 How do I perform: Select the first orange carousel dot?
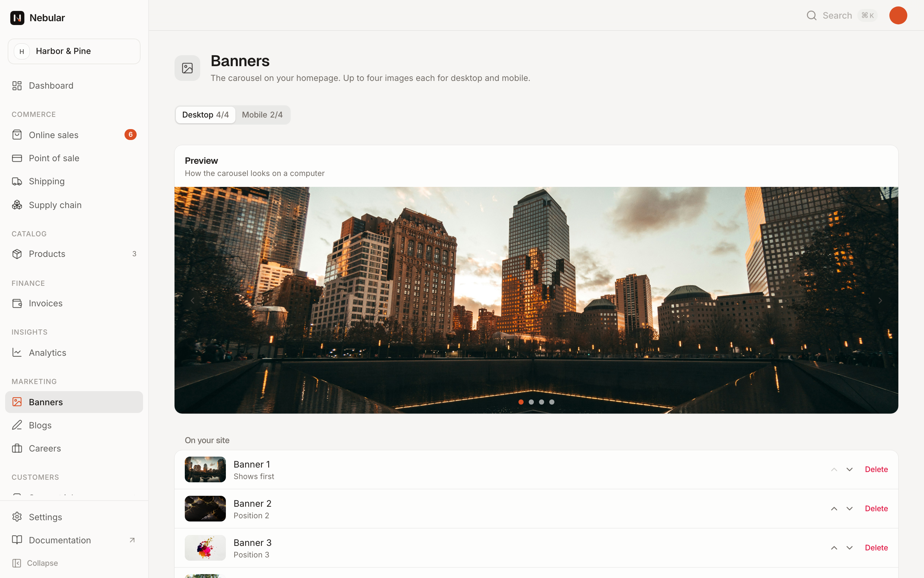tap(521, 402)
